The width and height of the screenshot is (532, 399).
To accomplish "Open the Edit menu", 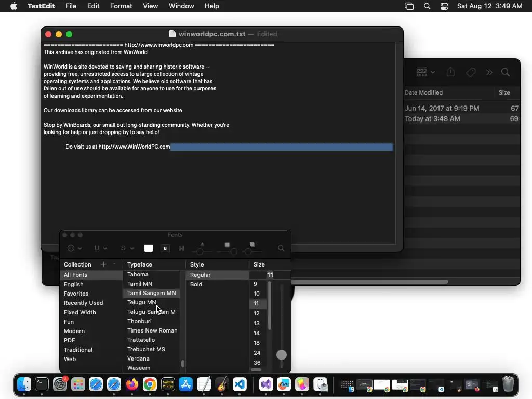I will (94, 6).
